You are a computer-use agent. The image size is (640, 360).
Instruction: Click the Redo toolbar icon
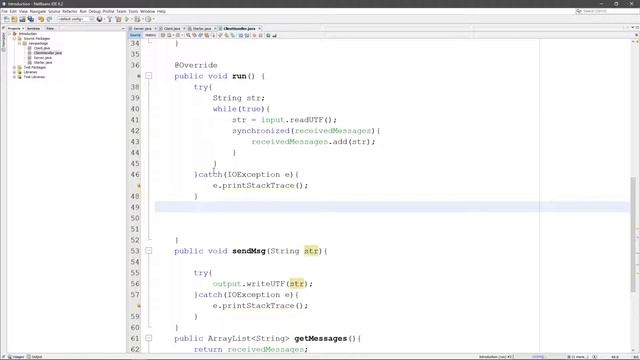tap(49, 19)
